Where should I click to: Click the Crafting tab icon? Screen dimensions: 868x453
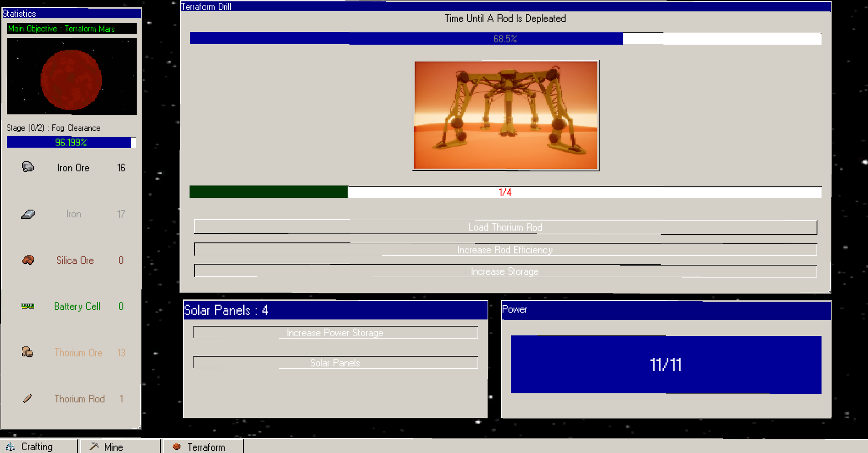pos(10,447)
